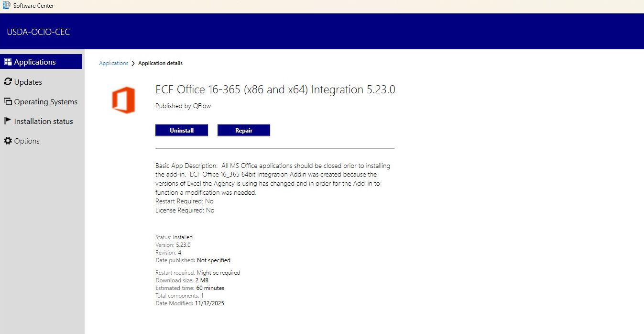Click Date published: Not specified

click(193, 260)
